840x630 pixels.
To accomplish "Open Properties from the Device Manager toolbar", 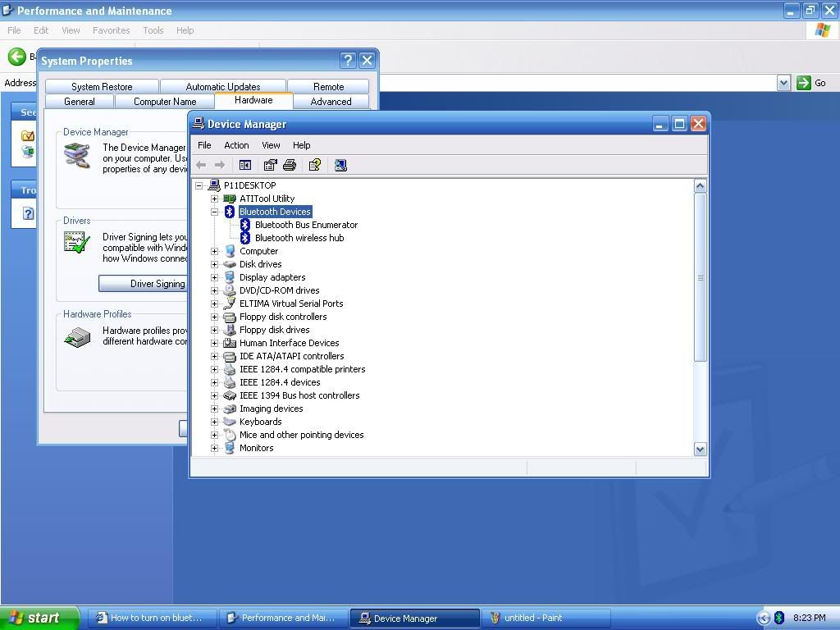I will click(270, 166).
